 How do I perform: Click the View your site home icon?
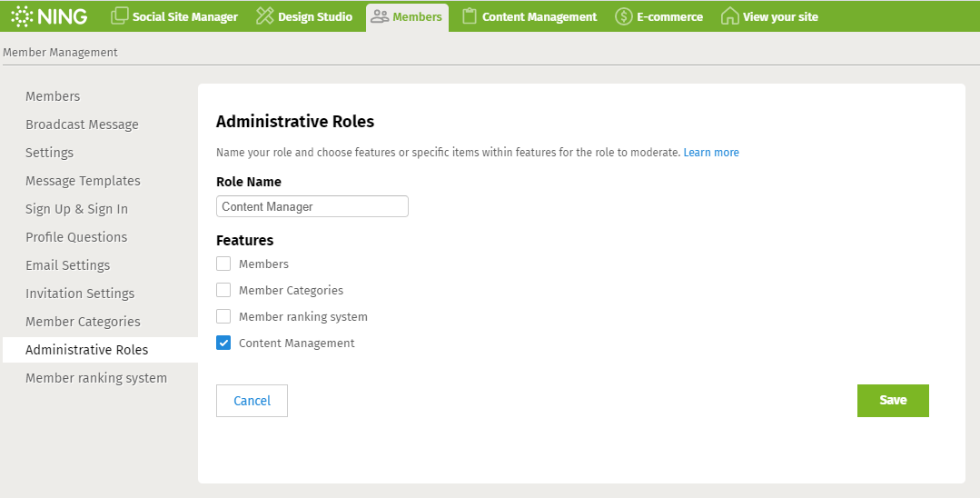729,16
